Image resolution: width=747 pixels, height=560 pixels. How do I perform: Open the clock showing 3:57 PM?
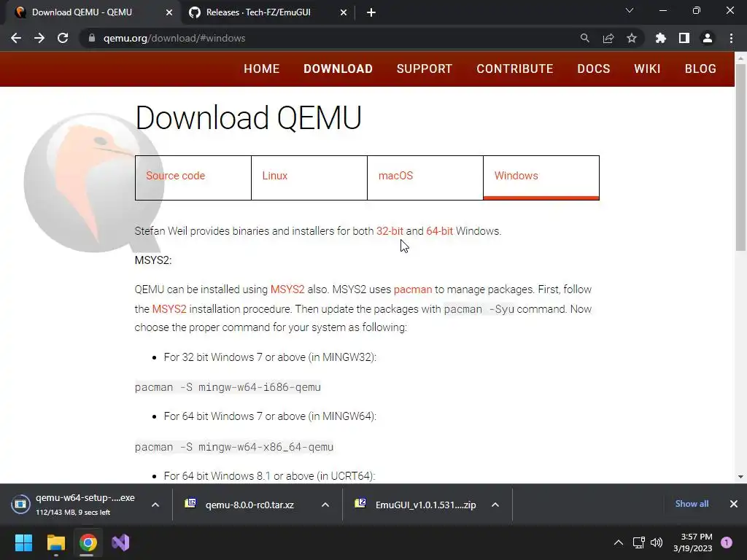pyautogui.click(x=693, y=542)
